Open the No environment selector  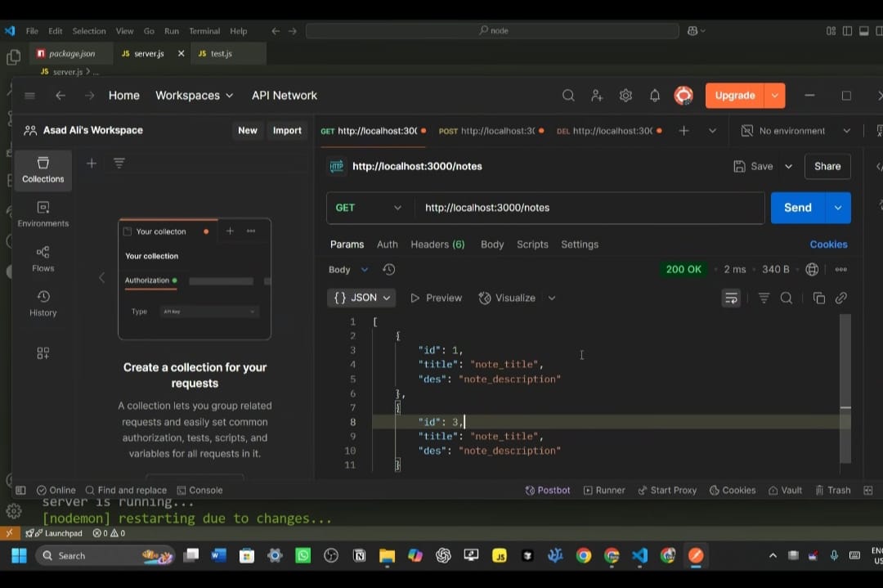(796, 131)
